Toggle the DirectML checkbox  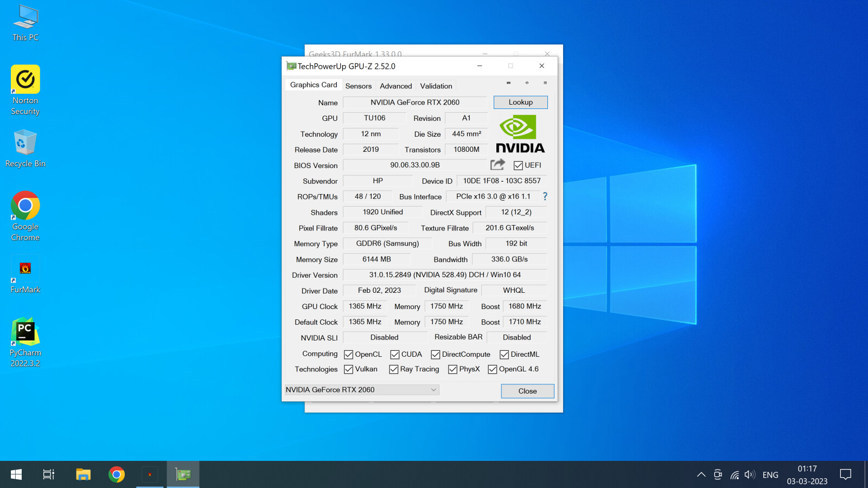[x=504, y=355]
